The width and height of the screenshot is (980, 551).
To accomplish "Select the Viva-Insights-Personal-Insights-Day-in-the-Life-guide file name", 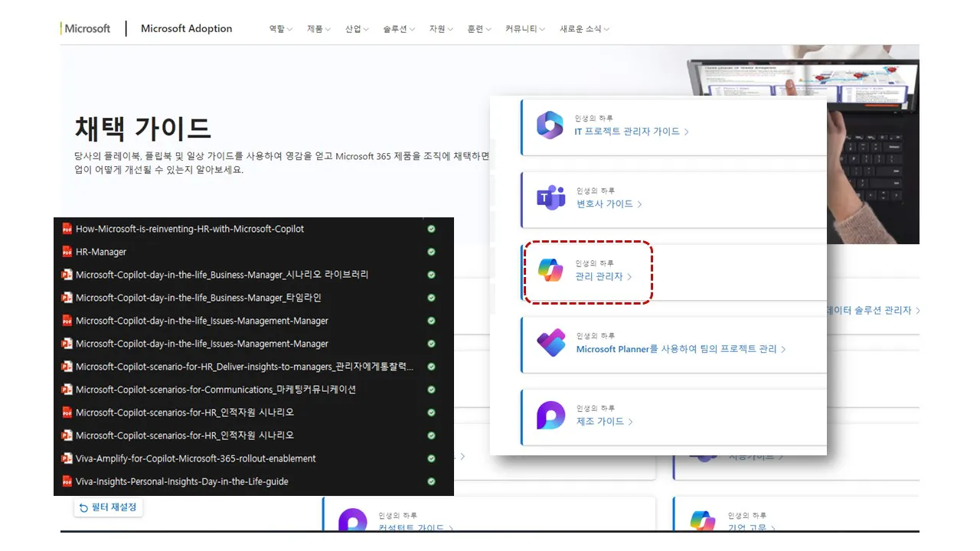I will tap(182, 481).
